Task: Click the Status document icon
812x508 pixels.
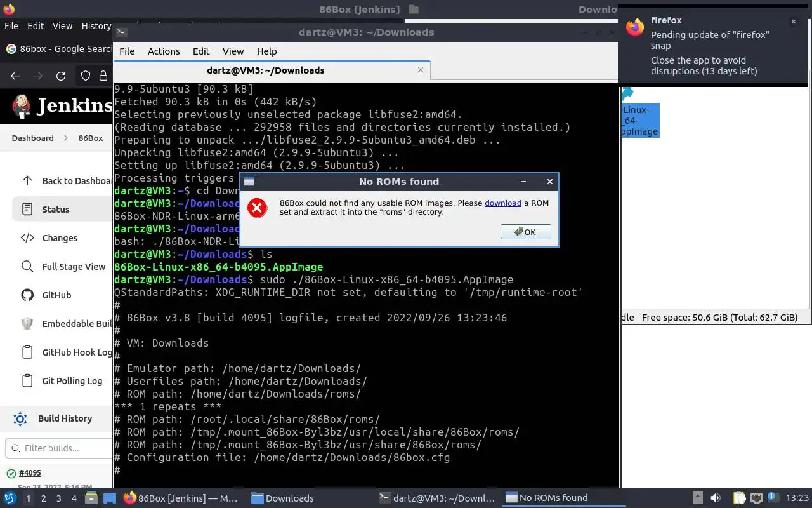Action: tap(27, 209)
